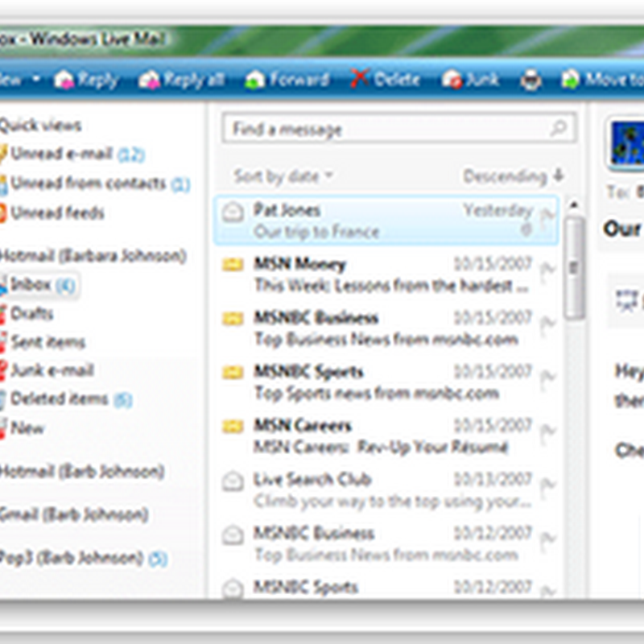Click the Reply toolbar button

(86, 80)
